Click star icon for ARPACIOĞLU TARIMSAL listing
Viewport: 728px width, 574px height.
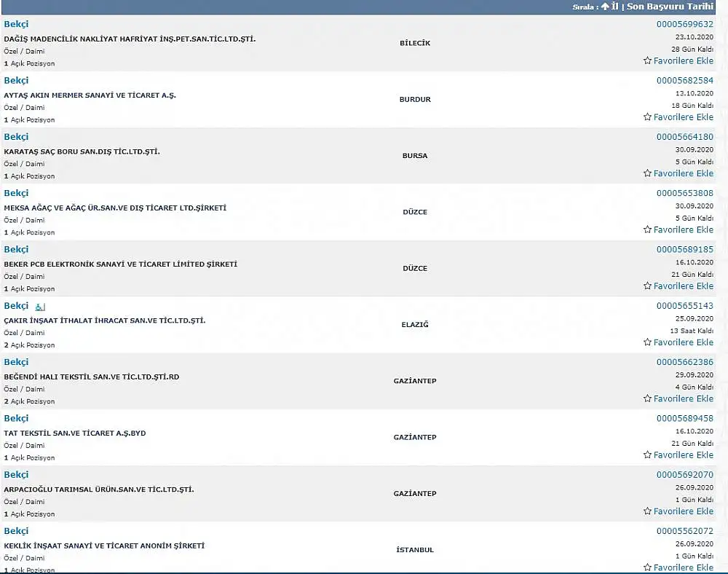pyautogui.click(x=647, y=511)
